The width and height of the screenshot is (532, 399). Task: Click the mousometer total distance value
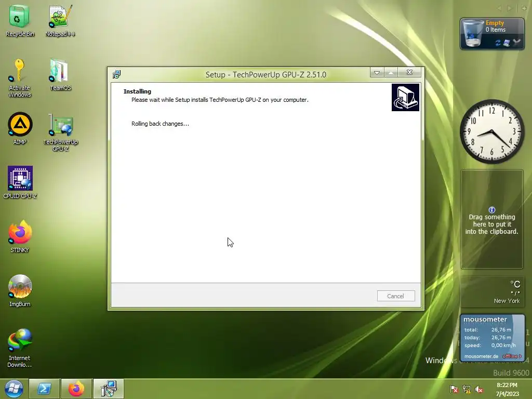[x=501, y=330]
